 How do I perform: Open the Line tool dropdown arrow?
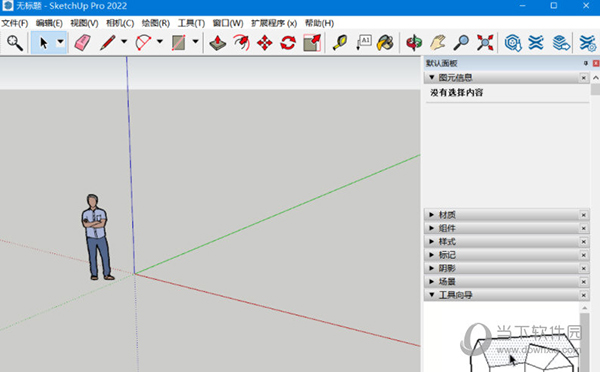(124, 41)
